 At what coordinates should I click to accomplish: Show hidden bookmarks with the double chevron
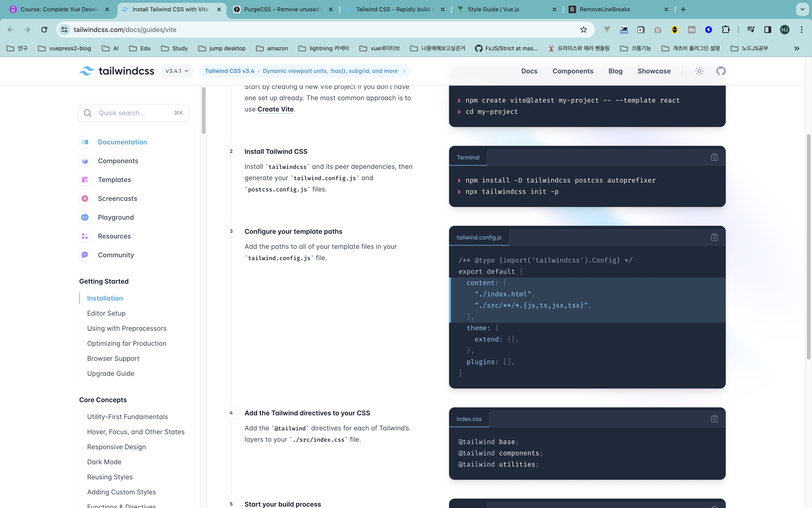coord(797,48)
